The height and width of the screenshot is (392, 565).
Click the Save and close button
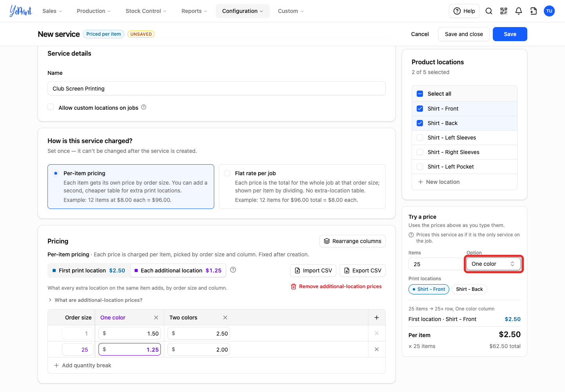coord(464,34)
